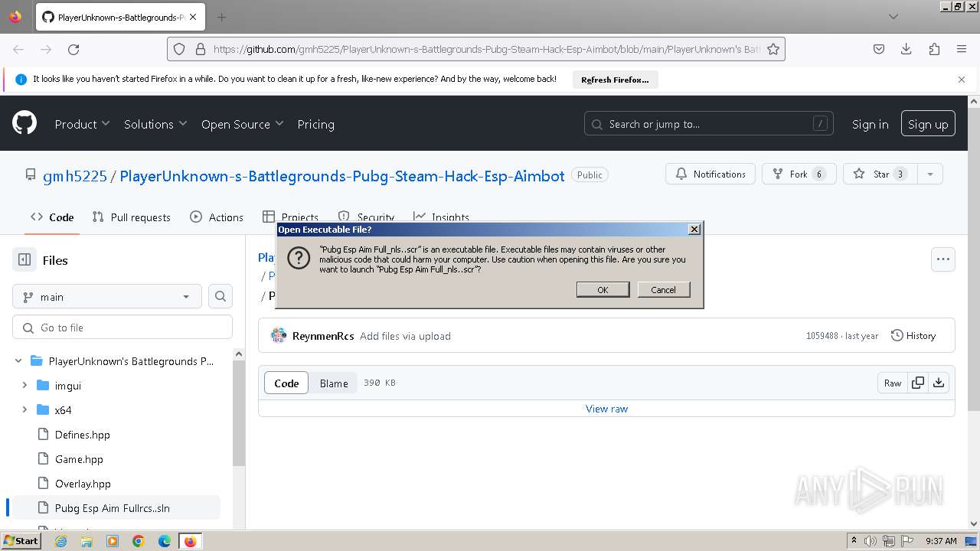
Task: Open the main branch selector
Action: [107, 297]
